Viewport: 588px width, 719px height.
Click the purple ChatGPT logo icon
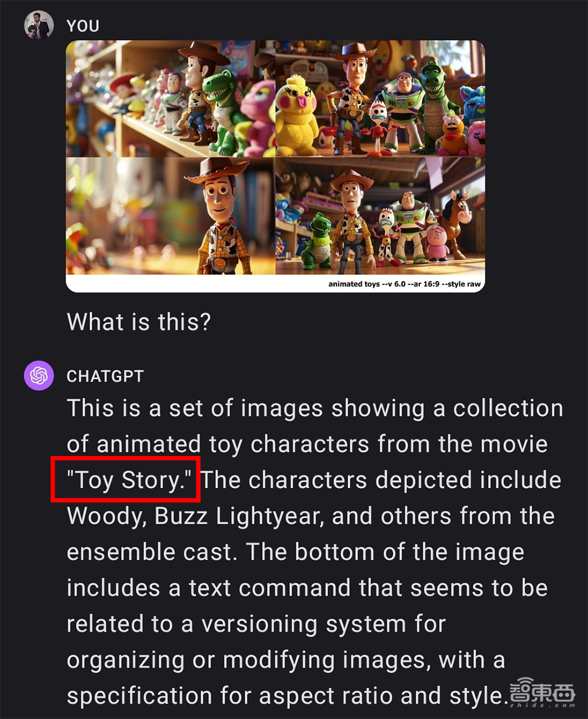pyautogui.click(x=38, y=375)
